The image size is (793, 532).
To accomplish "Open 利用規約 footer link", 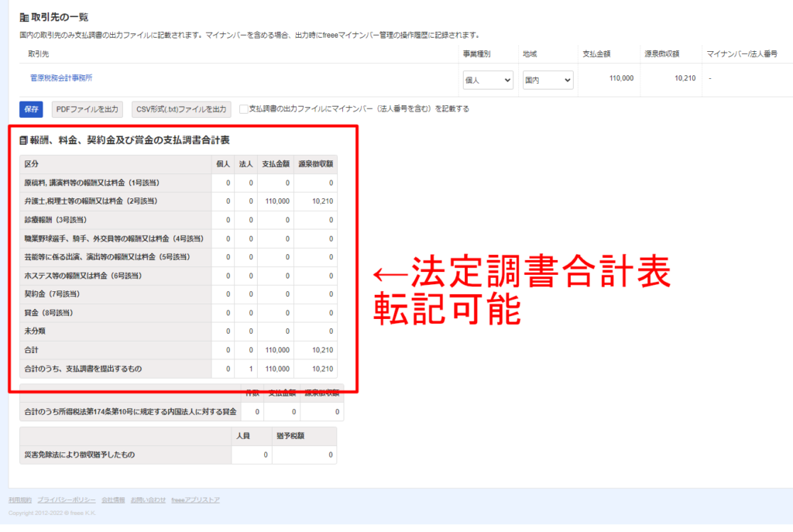I will [x=20, y=499].
